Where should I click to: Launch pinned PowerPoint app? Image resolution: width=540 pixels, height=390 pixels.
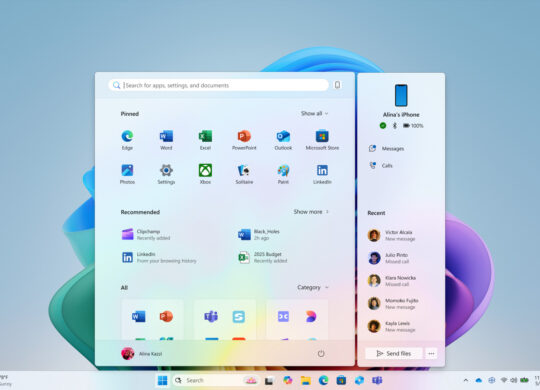point(244,140)
